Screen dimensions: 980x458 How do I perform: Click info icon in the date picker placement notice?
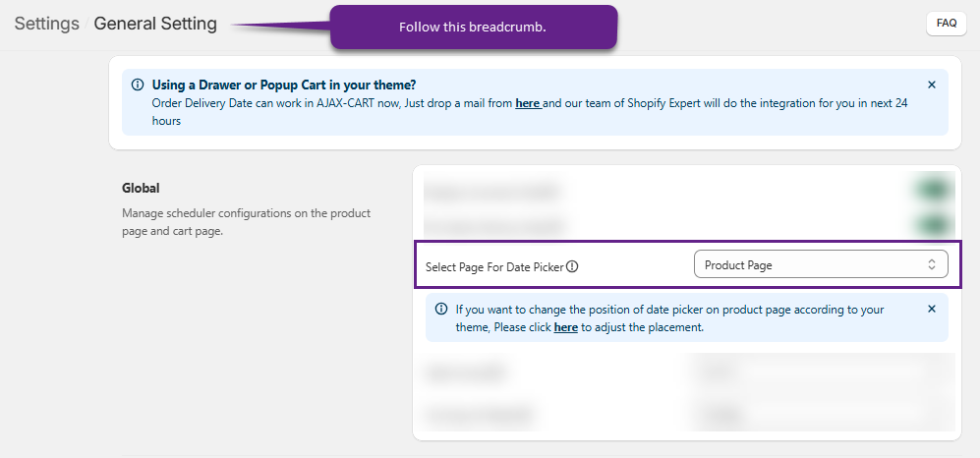click(441, 310)
